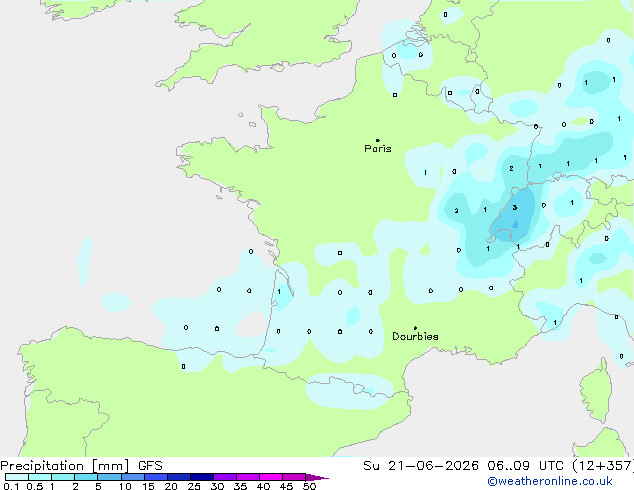Select legend swatch between 2 and 5
Screen dimensions: 634x490
point(86,477)
